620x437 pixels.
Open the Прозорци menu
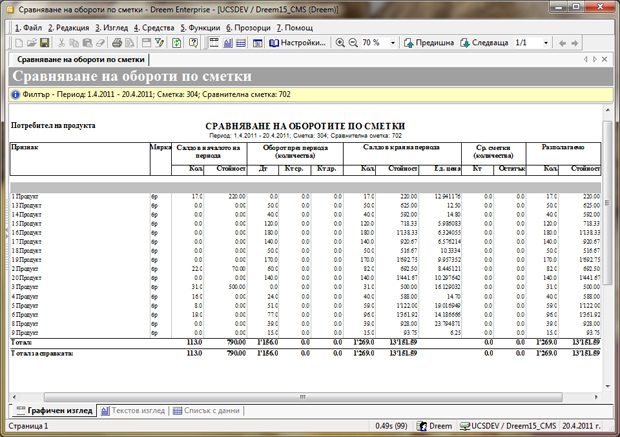(248, 28)
